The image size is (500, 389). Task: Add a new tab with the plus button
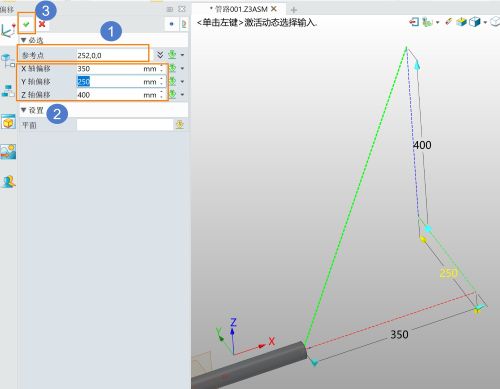[x=294, y=10]
